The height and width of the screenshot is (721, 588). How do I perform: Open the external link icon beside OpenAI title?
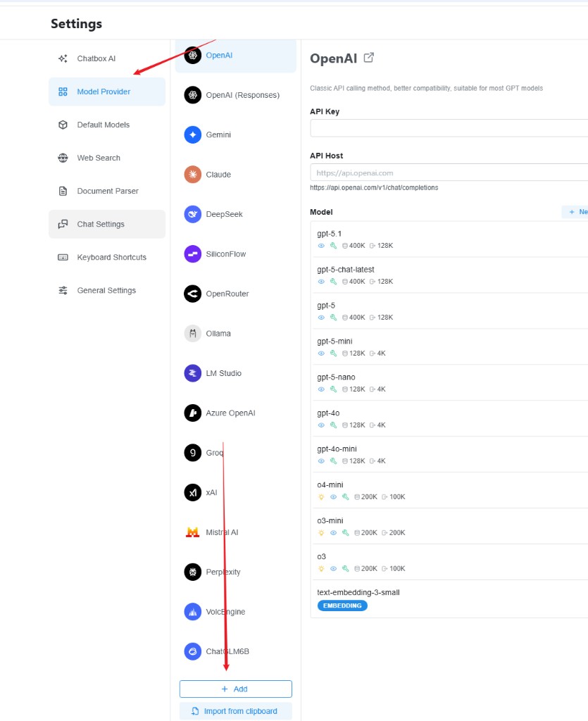click(369, 58)
